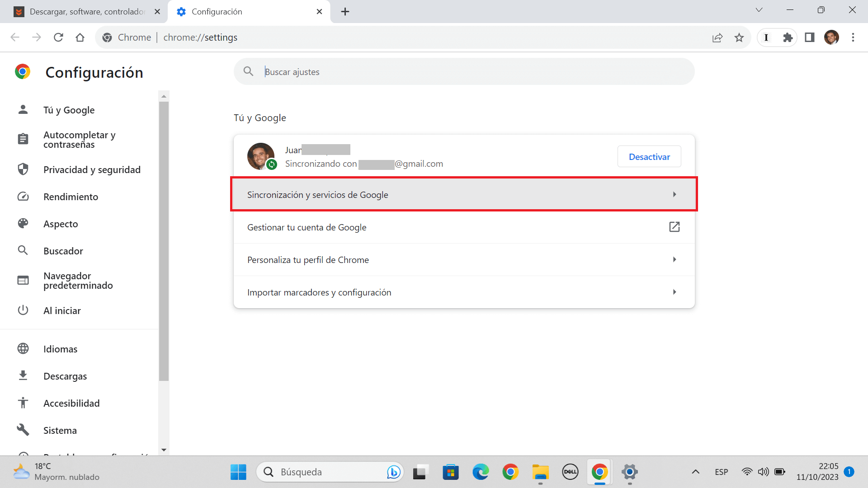Click sidebar scrollbar up arrow
This screenshot has height=488, width=868.
[x=164, y=96]
